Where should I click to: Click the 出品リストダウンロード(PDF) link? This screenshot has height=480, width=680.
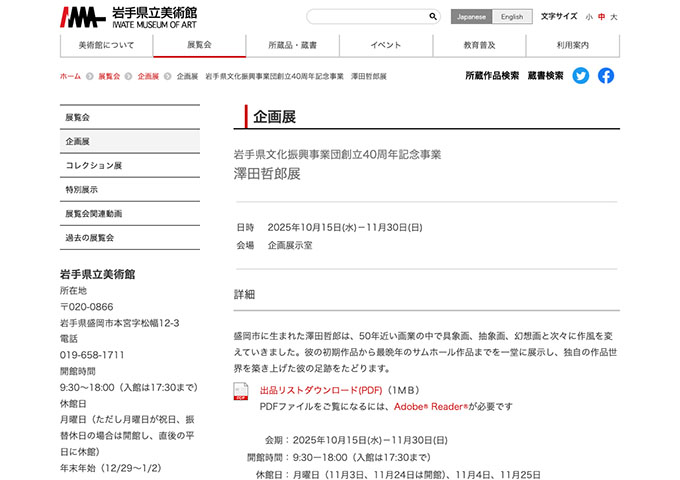pos(321,390)
